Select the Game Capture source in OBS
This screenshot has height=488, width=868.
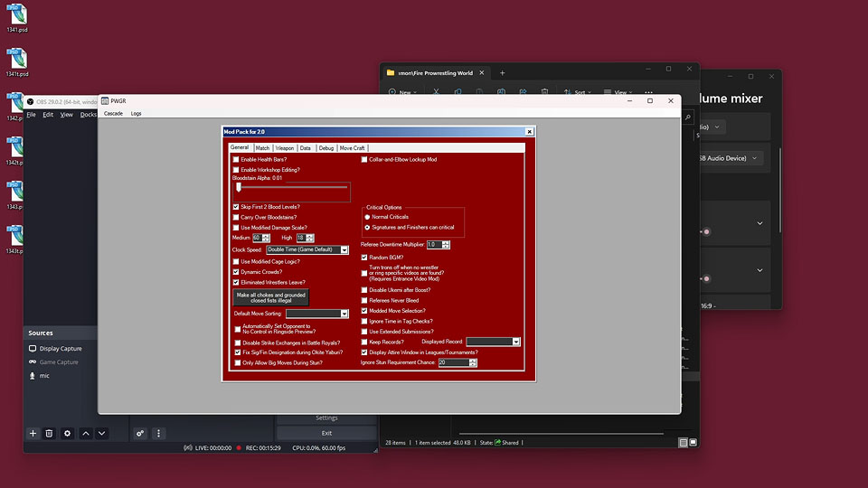point(61,361)
